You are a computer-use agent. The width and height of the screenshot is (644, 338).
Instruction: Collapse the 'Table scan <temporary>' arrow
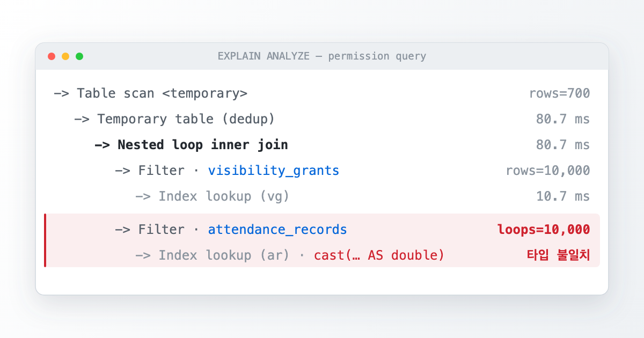61,93
